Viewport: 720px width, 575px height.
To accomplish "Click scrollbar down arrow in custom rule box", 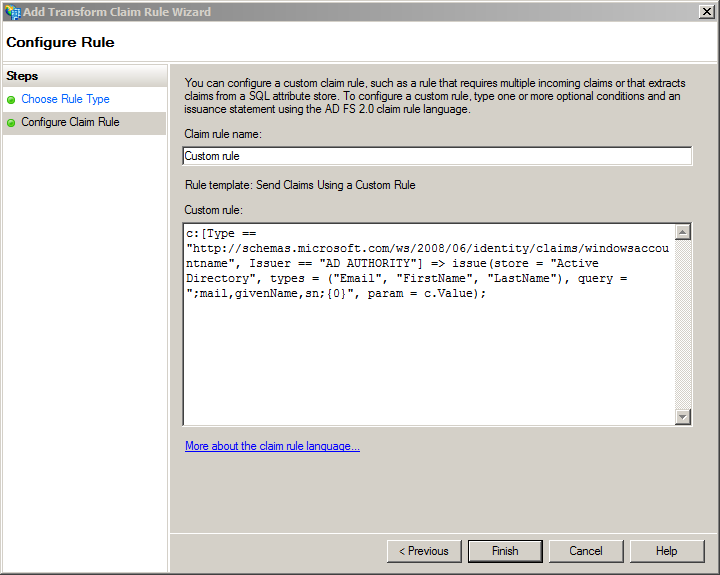I will (683, 417).
